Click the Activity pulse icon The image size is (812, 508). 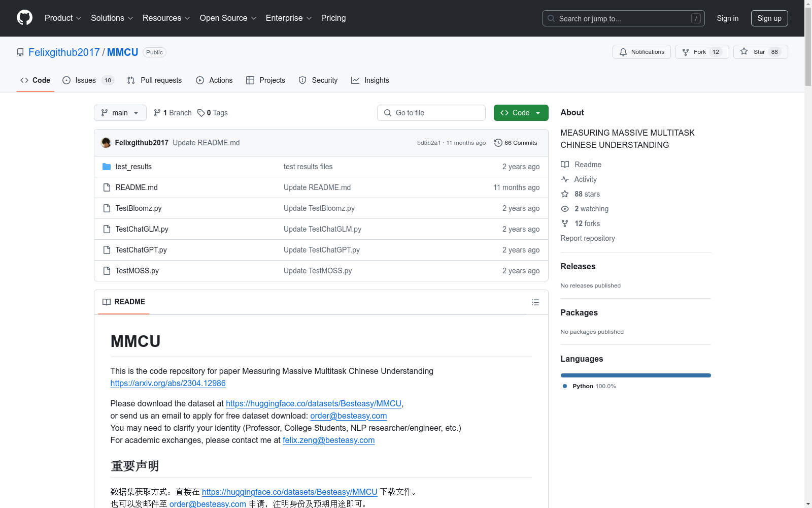[x=565, y=179]
